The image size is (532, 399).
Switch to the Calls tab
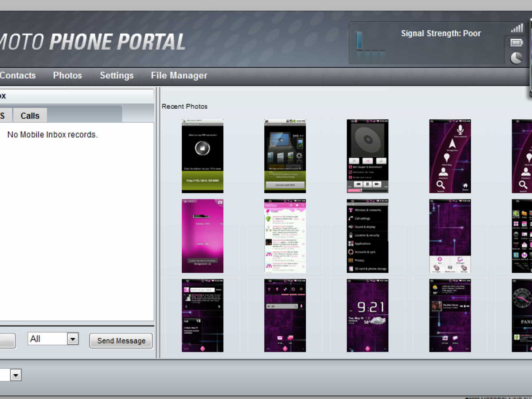[30, 116]
